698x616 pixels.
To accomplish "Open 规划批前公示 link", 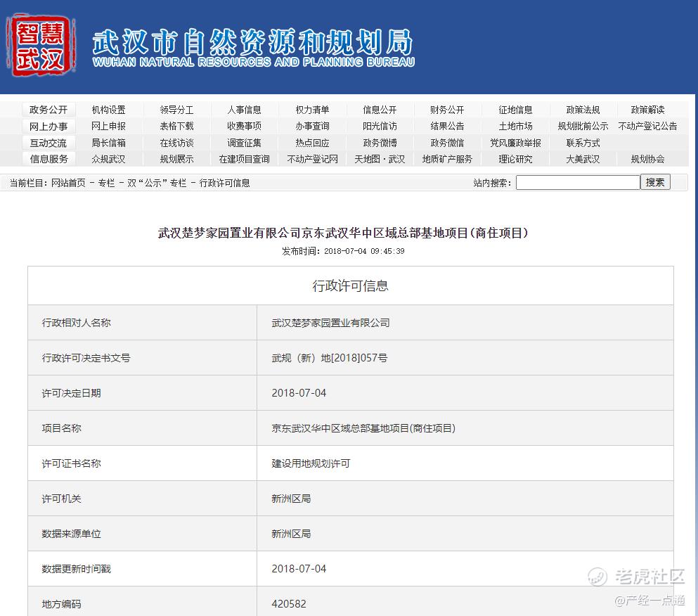I will (583, 126).
